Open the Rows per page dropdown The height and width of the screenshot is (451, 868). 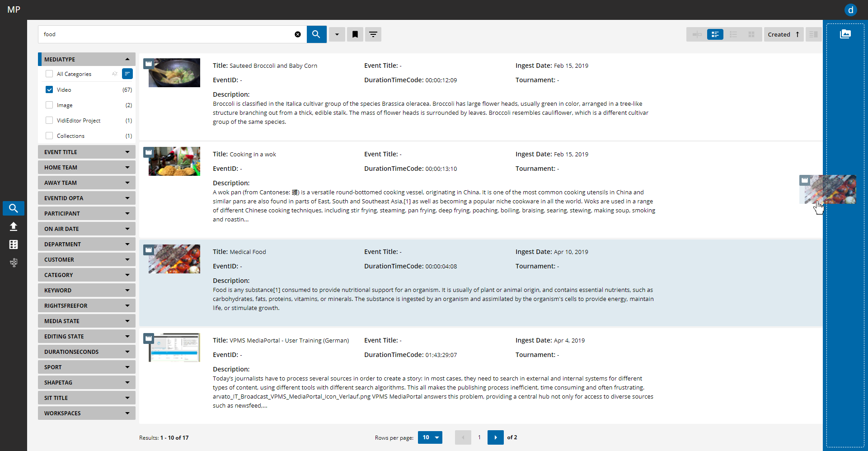[x=430, y=437]
